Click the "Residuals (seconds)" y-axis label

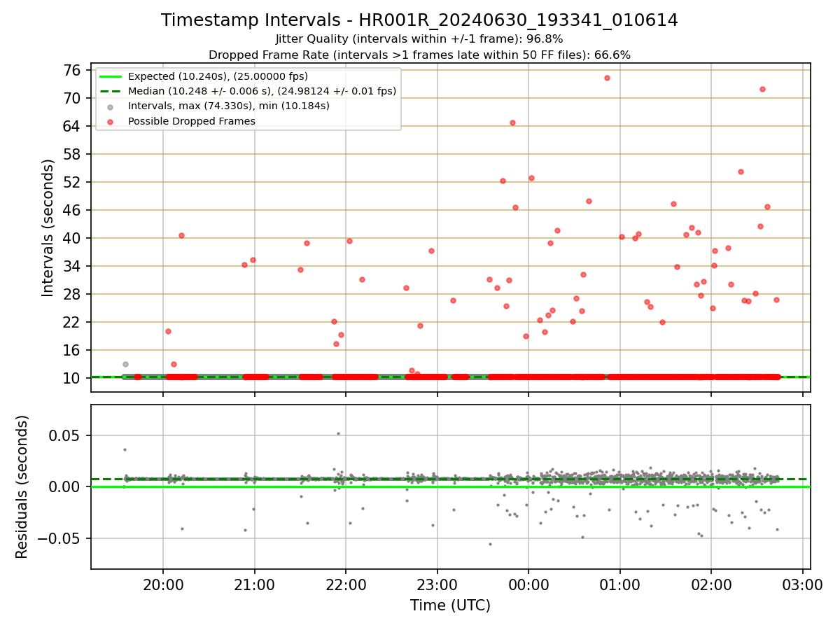pos(22,486)
